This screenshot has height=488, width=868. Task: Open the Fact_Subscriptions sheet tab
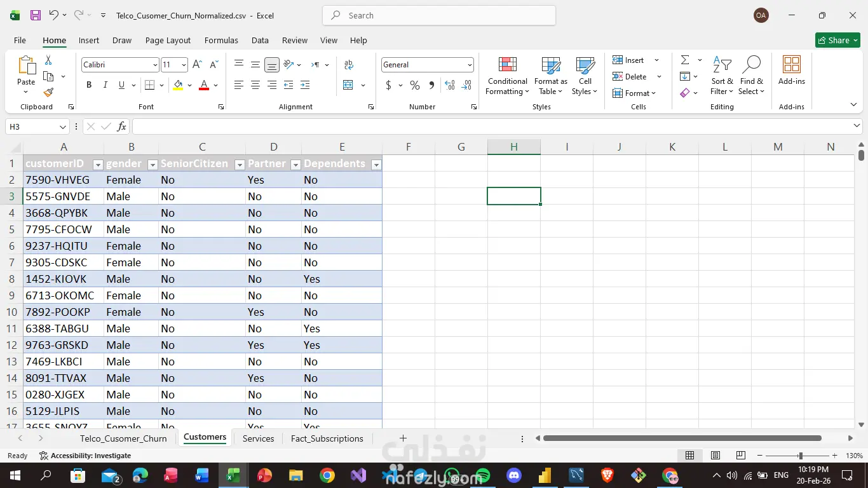pos(327,438)
